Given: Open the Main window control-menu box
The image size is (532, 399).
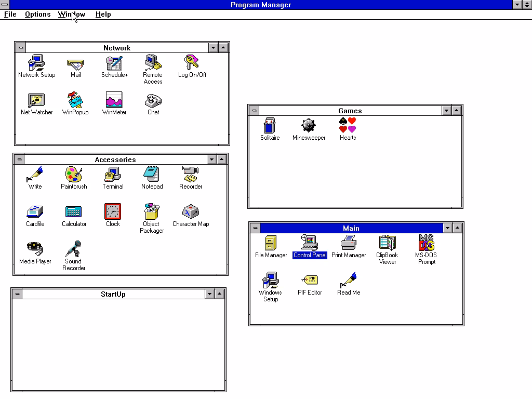Looking at the screenshot, I should tap(255, 228).
